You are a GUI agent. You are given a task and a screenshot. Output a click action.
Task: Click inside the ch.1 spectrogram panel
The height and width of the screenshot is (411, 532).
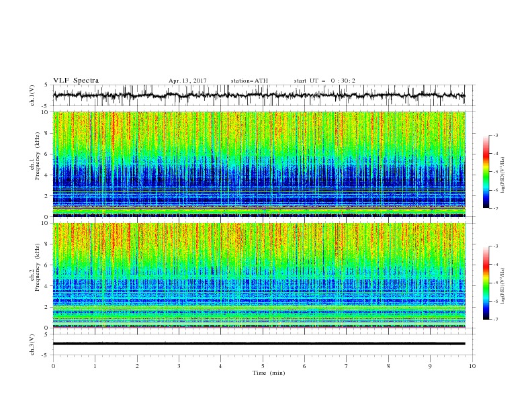pos(259,164)
